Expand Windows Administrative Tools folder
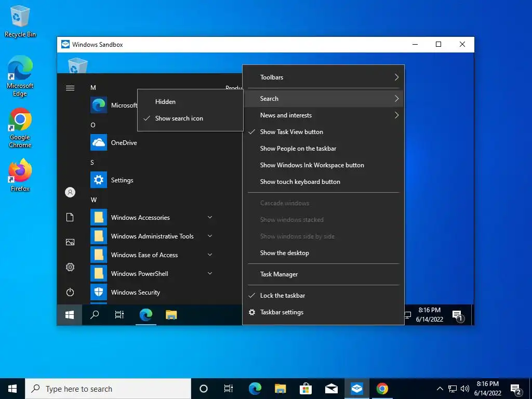532x399 pixels. [152, 236]
